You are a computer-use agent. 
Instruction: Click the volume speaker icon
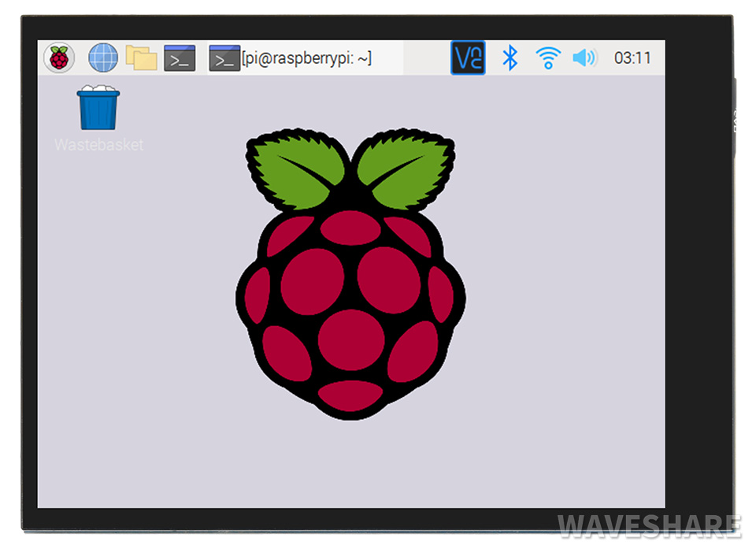584,57
